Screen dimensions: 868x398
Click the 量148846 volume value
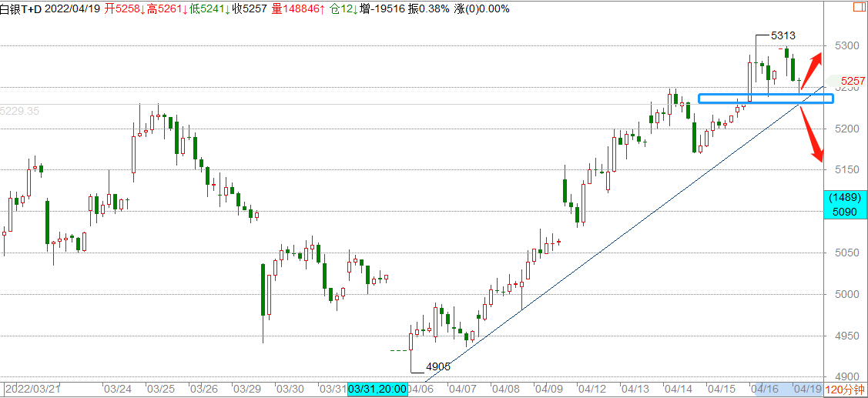pyautogui.click(x=298, y=9)
